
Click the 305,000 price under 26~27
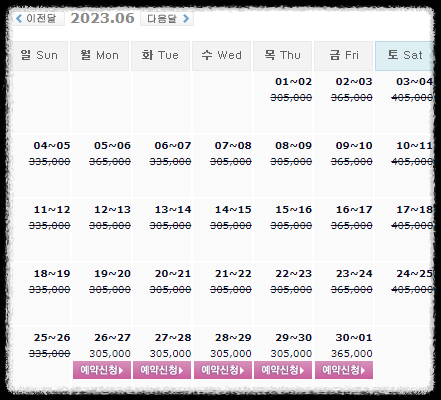coord(110,353)
